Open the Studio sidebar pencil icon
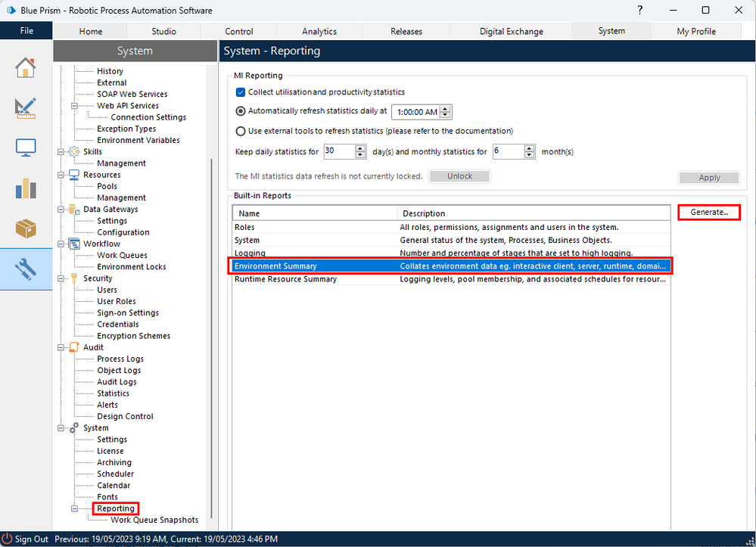The width and height of the screenshot is (756, 547). click(x=26, y=108)
